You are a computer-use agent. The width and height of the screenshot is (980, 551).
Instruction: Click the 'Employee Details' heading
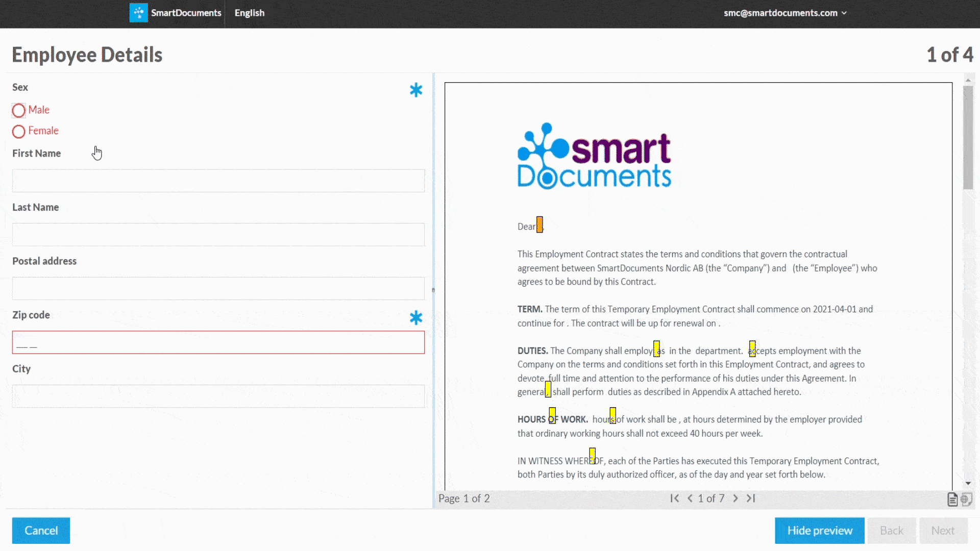(87, 55)
